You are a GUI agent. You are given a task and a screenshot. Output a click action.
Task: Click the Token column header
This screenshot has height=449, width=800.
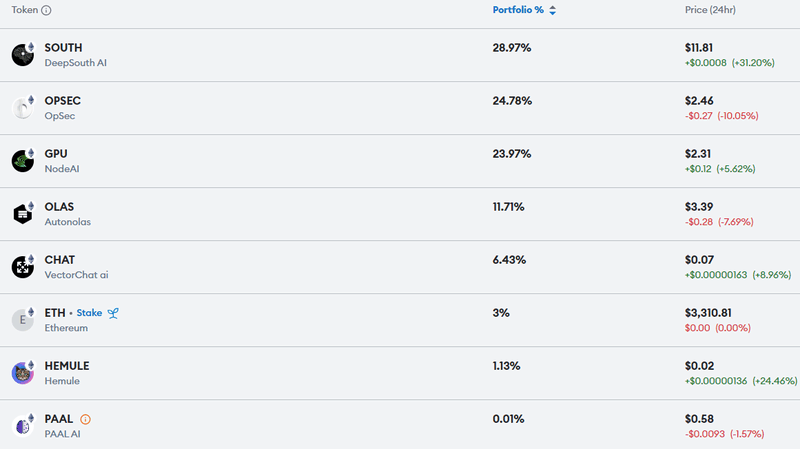pyautogui.click(x=25, y=10)
